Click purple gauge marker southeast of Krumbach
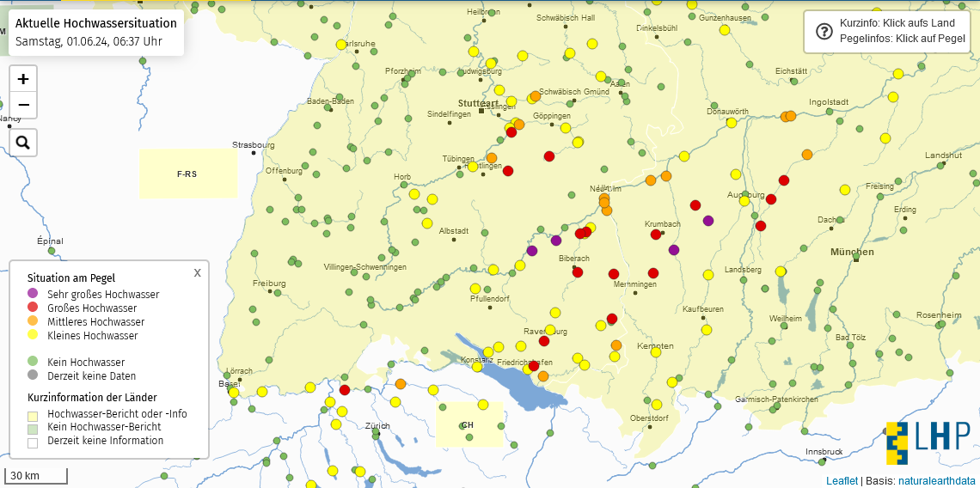The height and width of the screenshot is (488, 980). (674, 250)
